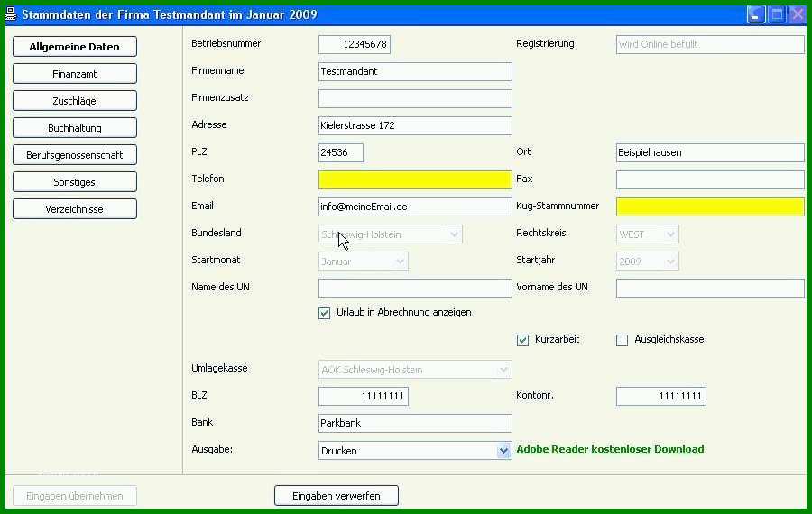The height and width of the screenshot is (514, 812).
Task: Toggle Urlaub in Abrechnung anzeigen checkbox
Action: click(x=324, y=313)
